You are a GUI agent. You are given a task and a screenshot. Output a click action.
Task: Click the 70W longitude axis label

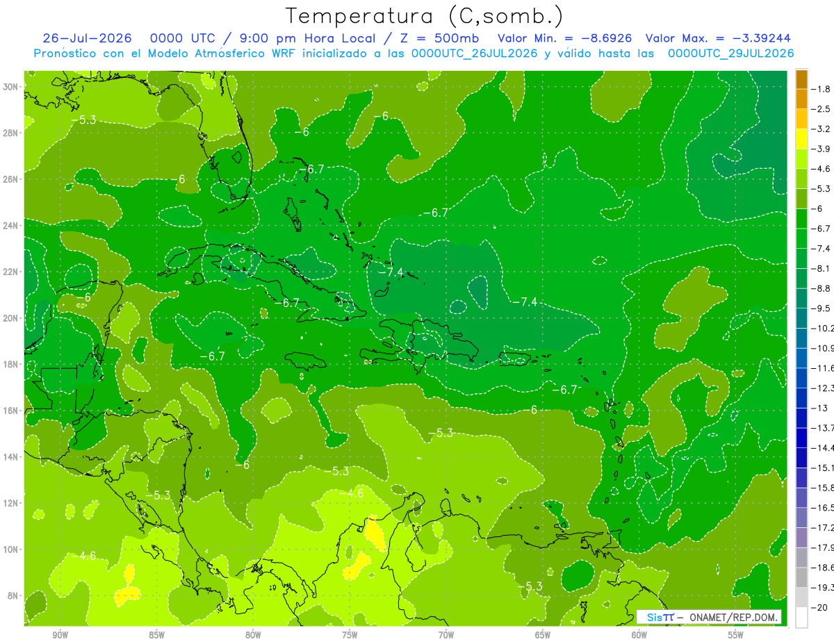[x=446, y=635]
